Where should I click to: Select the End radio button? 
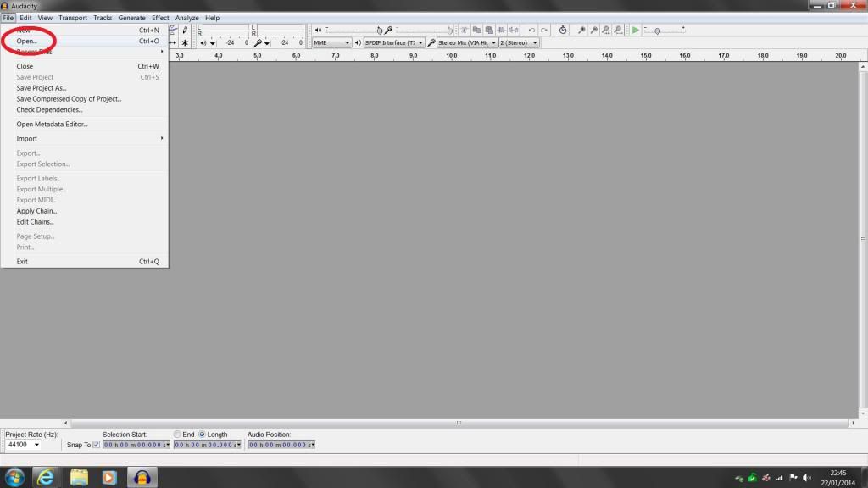[x=177, y=435]
